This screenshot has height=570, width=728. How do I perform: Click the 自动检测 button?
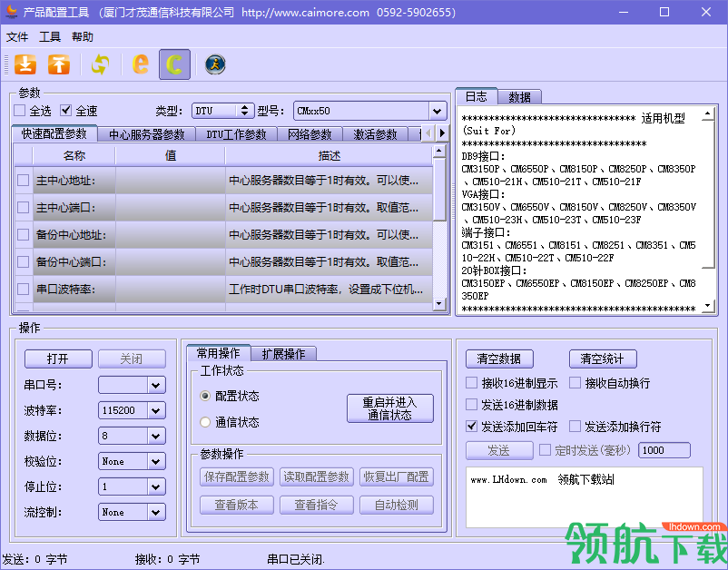coord(397,505)
